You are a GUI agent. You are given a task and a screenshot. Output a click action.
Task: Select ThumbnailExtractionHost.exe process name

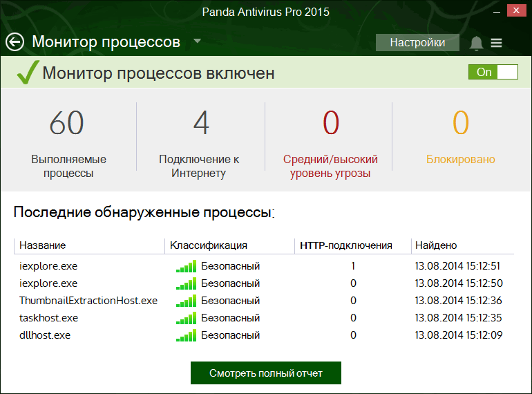pos(88,301)
